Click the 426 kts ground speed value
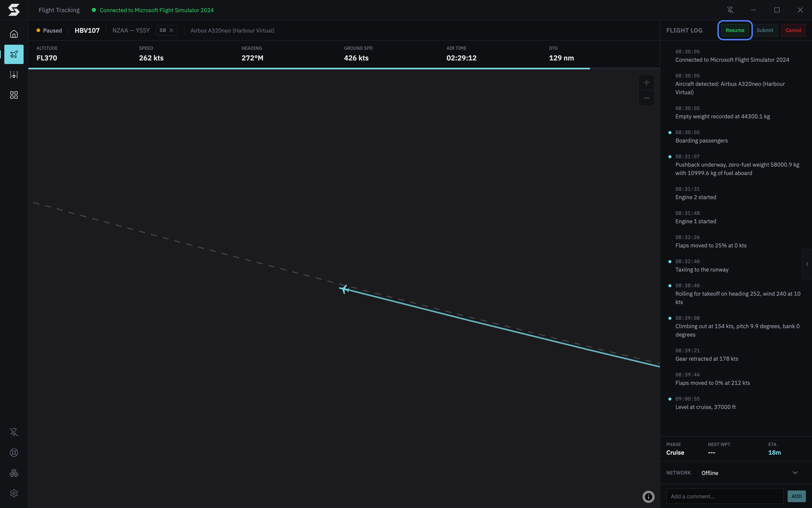This screenshot has width=812, height=508. (x=356, y=58)
